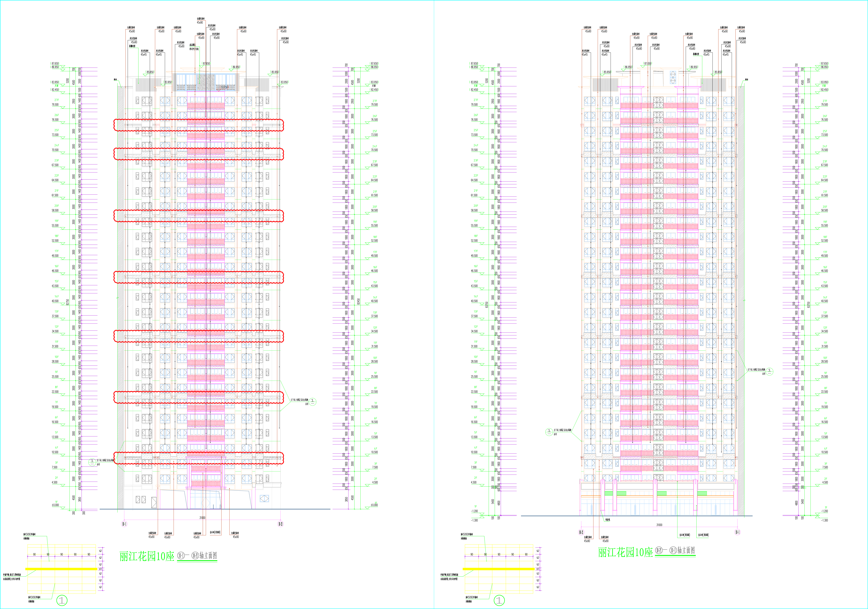Click the 31000 dimension under right elevation
Screen dimensions: 868x609
tap(659, 525)
